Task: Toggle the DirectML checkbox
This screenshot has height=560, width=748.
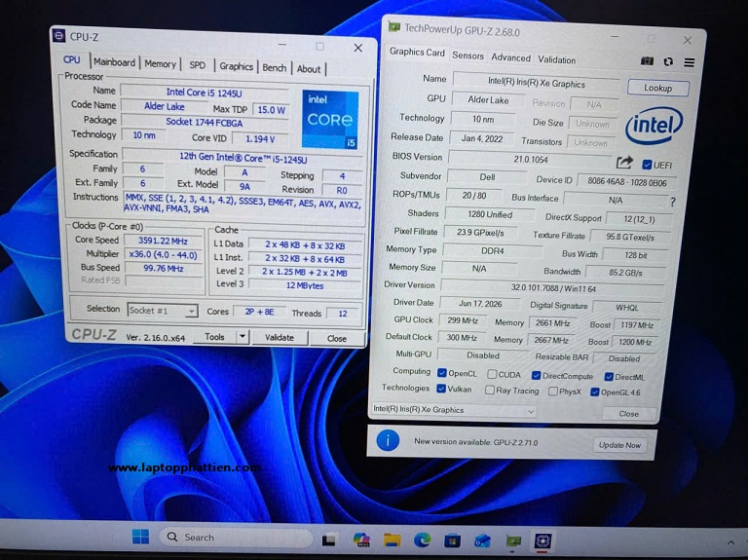Action: (x=608, y=377)
